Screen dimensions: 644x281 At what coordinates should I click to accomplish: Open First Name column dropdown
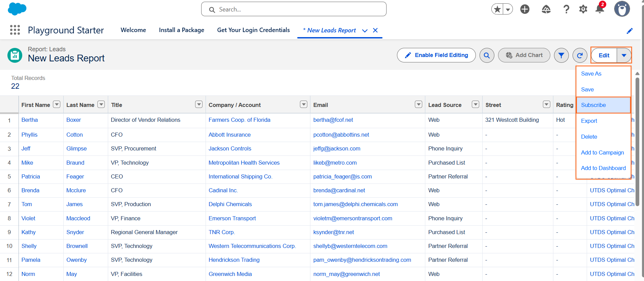coord(57,105)
